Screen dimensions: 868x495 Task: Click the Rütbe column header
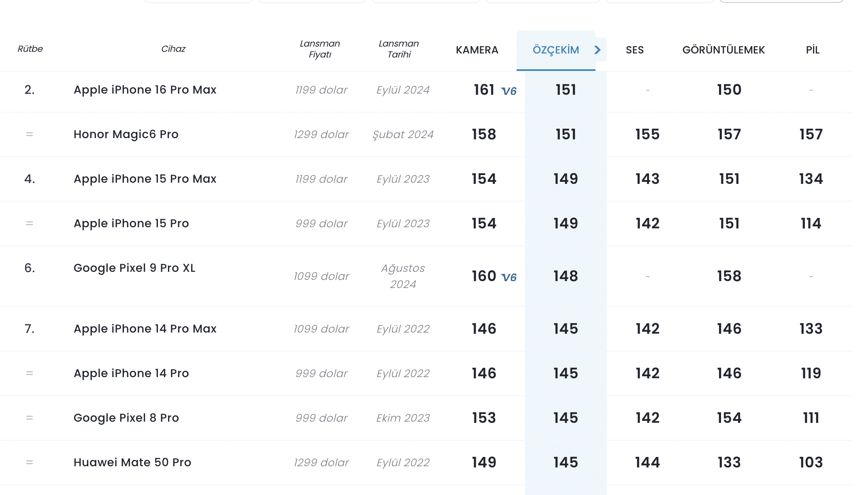coord(30,49)
